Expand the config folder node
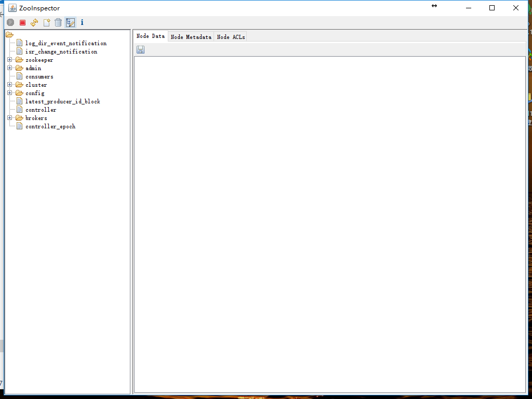The height and width of the screenshot is (399, 532). click(x=9, y=93)
